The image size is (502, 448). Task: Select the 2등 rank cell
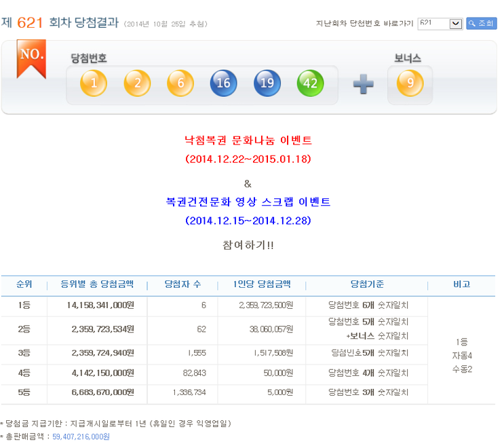(24, 329)
